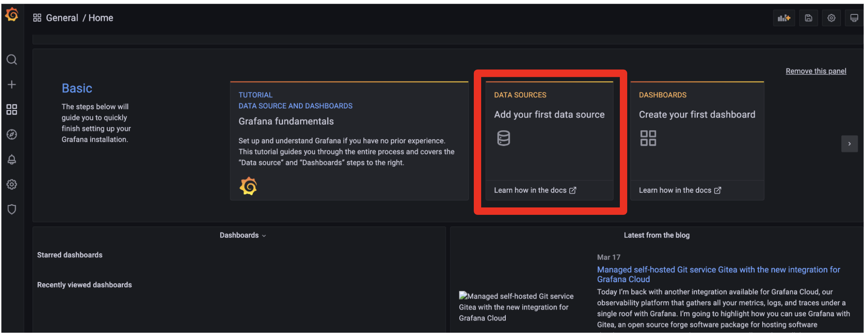The height and width of the screenshot is (336, 868).
Task: Click the next arrow on setup cards
Action: 849,144
